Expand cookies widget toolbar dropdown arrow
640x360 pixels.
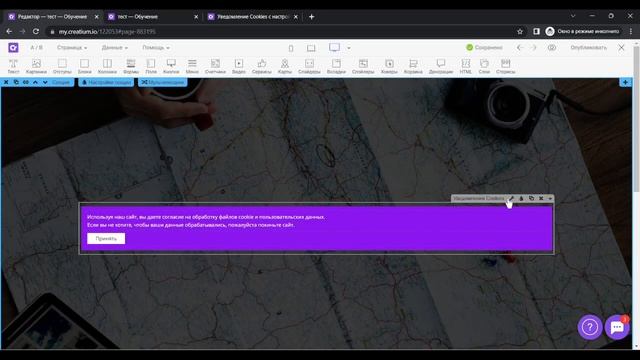click(x=550, y=198)
